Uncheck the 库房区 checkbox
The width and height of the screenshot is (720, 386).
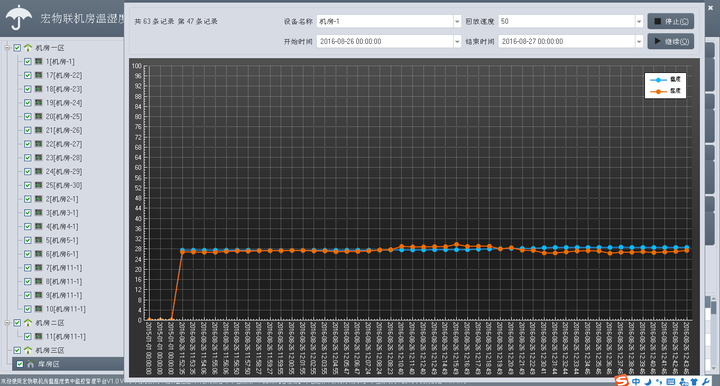[x=19, y=364]
